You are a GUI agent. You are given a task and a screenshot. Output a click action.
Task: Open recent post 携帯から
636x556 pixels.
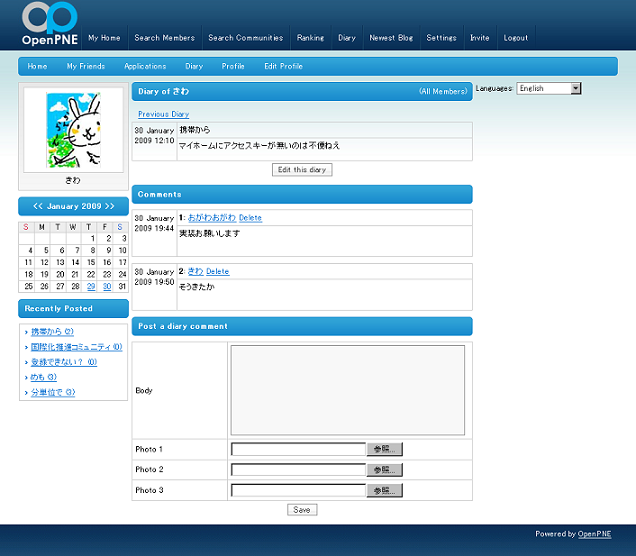tap(50, 331)
